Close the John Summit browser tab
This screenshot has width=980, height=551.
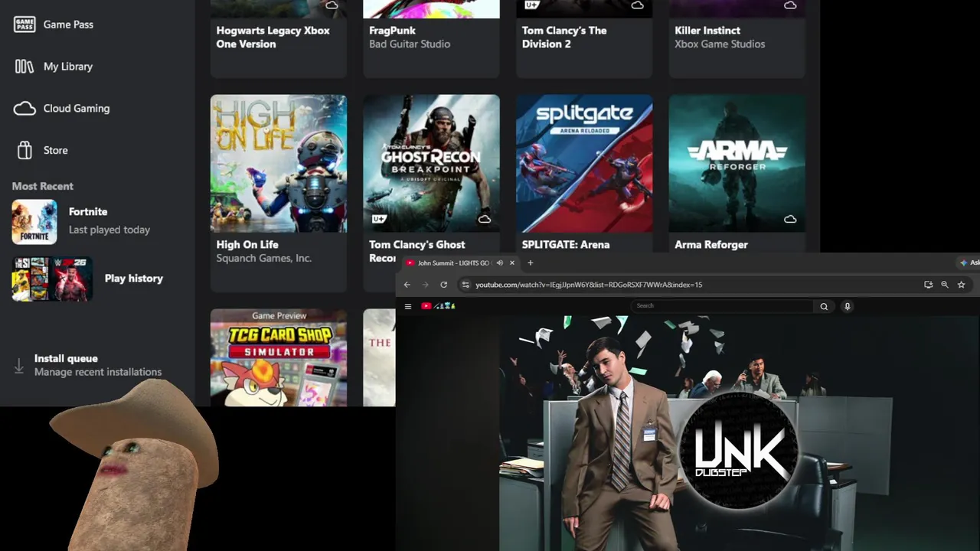tap(512, 263)
